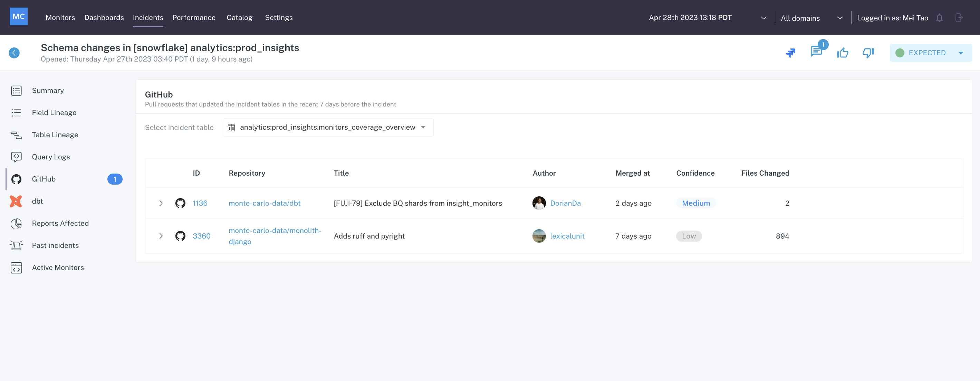Click the Table Lineage sidebar icon
980x381 pixels.
click(x=16, y=135)
